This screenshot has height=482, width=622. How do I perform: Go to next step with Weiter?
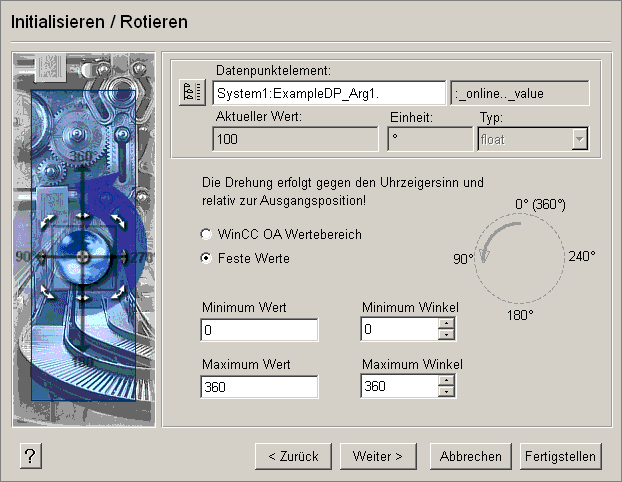(x=377, y=456)
